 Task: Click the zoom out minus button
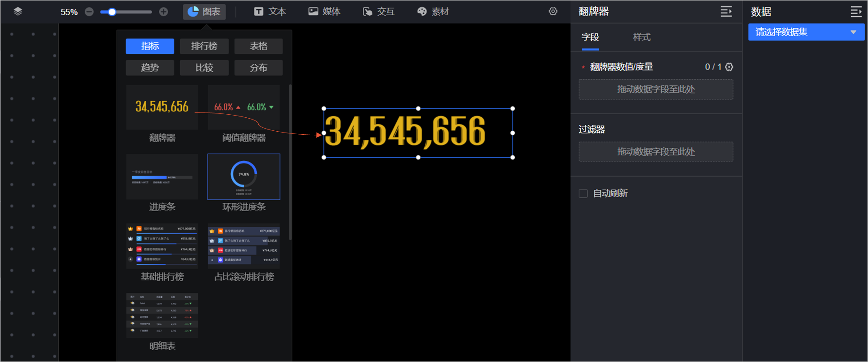click(89, 12)
